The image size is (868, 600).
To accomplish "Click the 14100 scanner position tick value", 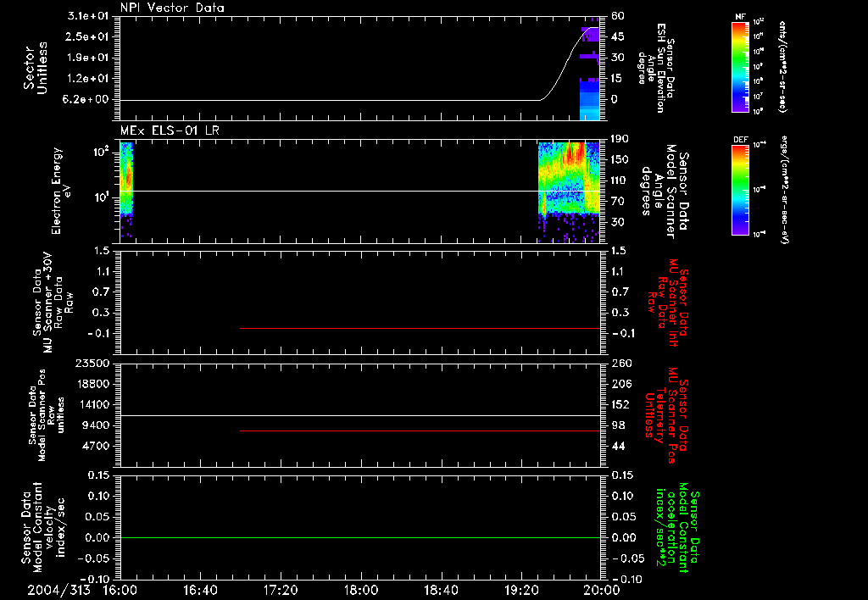I will 92,404.
